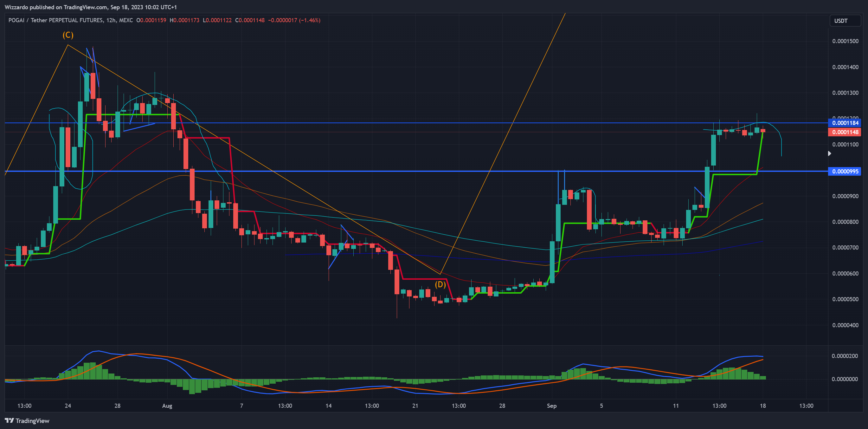Click the orange (D) wave label

click(x=440, y=285)
